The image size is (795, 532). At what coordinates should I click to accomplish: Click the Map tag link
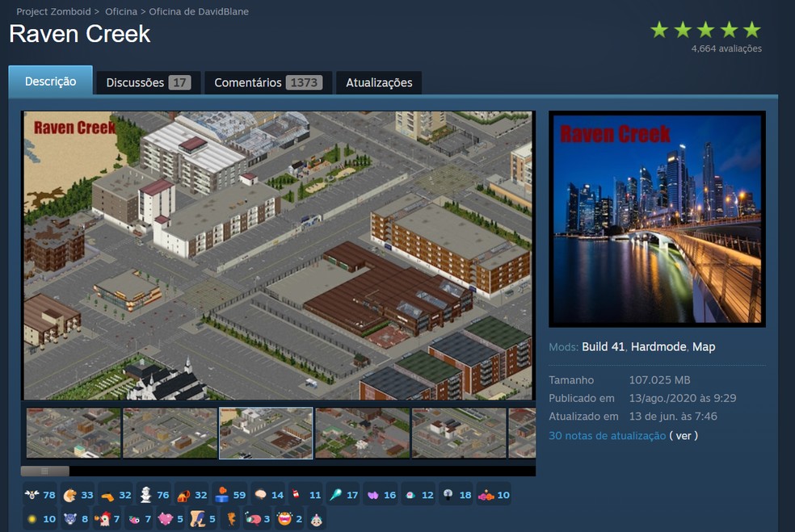704,346
